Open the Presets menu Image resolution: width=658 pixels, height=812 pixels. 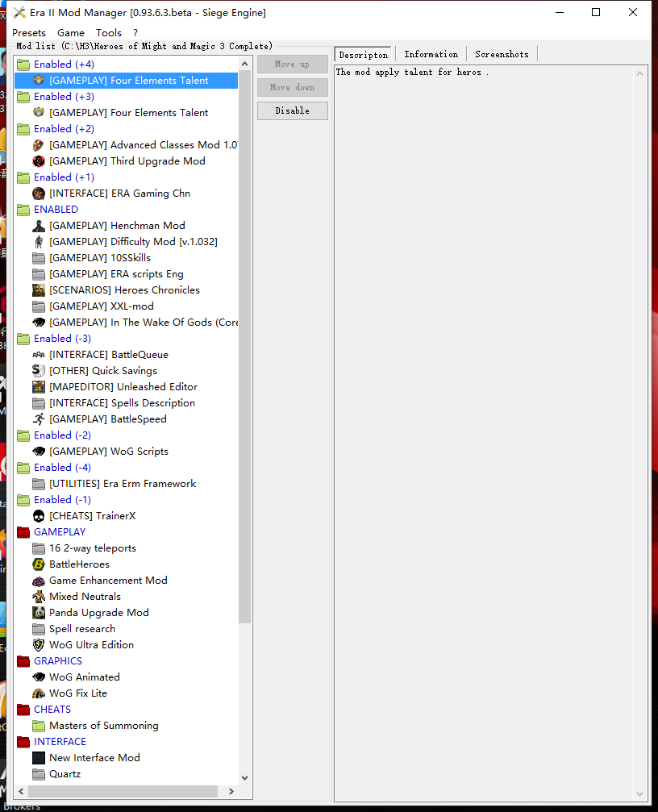pos(29,32)
